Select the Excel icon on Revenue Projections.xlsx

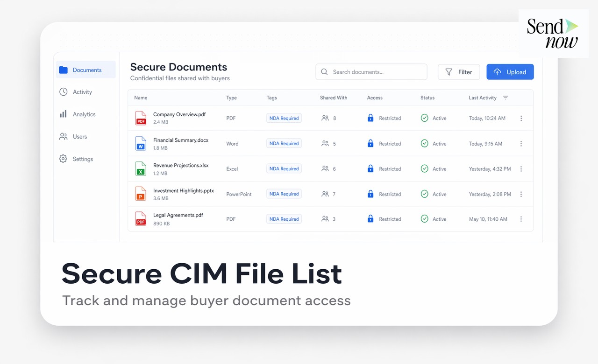(x=141, y=168)
